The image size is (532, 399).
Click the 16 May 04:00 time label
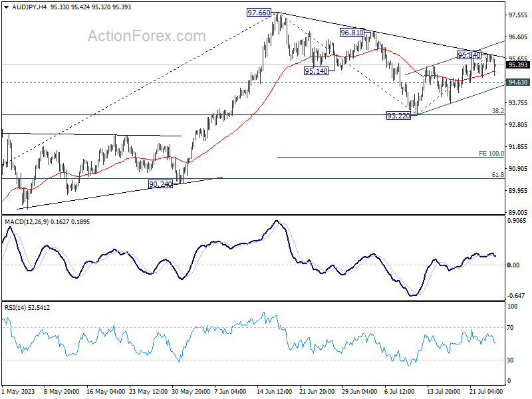(x=106, y=392)
